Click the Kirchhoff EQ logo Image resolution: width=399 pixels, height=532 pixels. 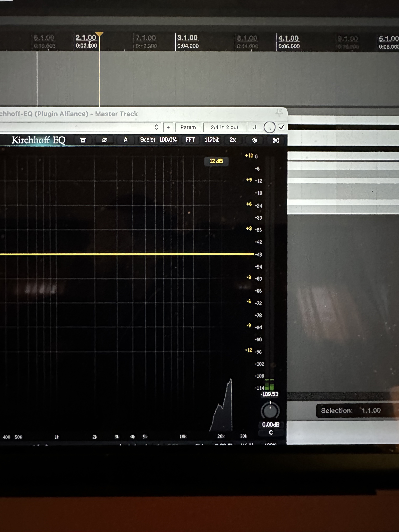(x=39, y=140)
